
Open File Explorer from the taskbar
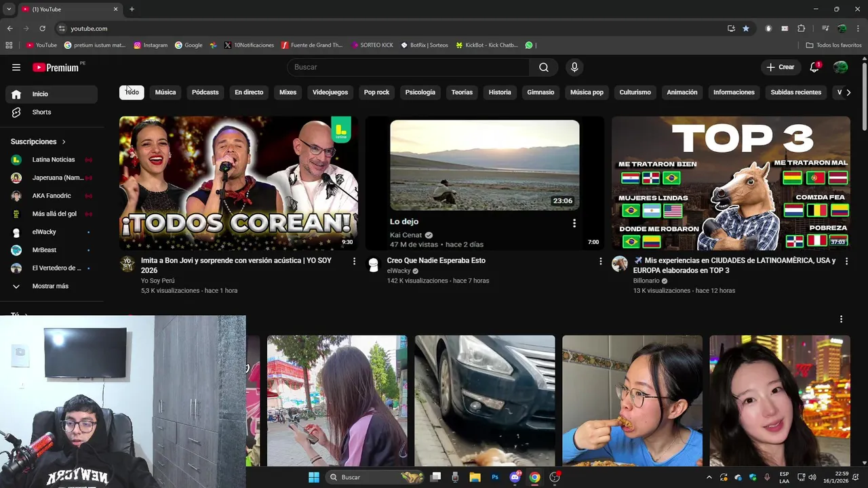coord(475,477)
